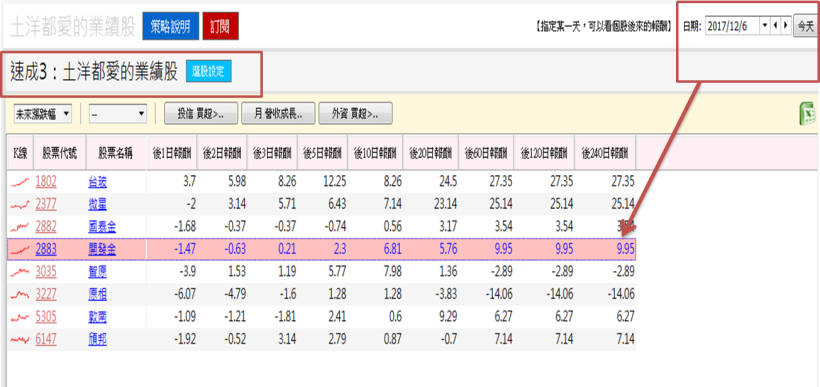Sort by 後5日報酬 column header
This screenshot has width=820, height=387.
(323, 153)
